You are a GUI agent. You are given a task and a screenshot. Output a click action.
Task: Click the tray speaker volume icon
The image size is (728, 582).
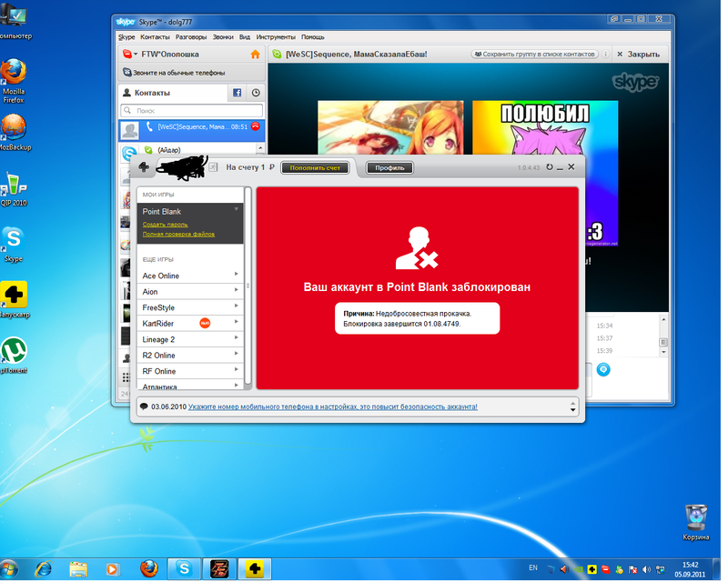coord(646,569)
